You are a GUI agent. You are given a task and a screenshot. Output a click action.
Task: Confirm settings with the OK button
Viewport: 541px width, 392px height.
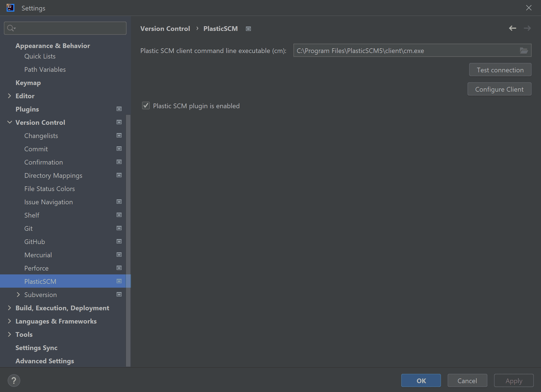421,381
